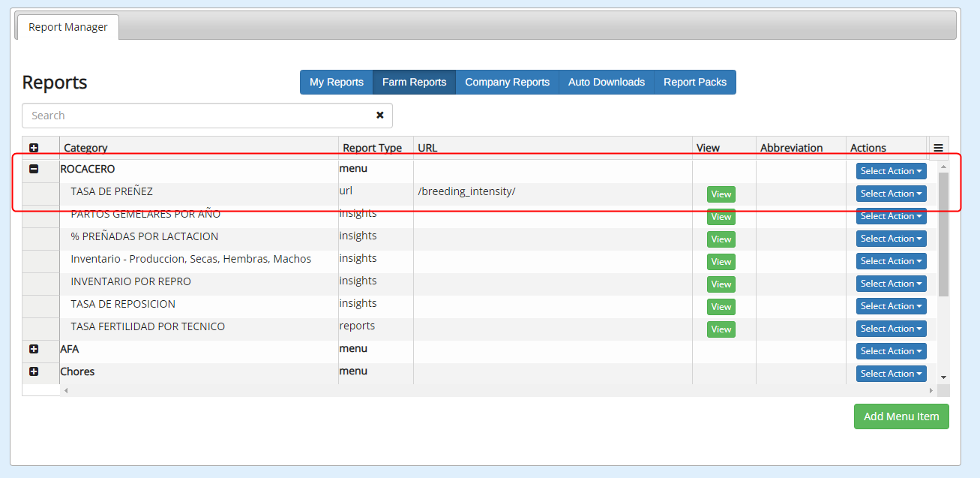Open Select Action for TASA DE REPOSICION
980x478 pixels.
point(891,306)
